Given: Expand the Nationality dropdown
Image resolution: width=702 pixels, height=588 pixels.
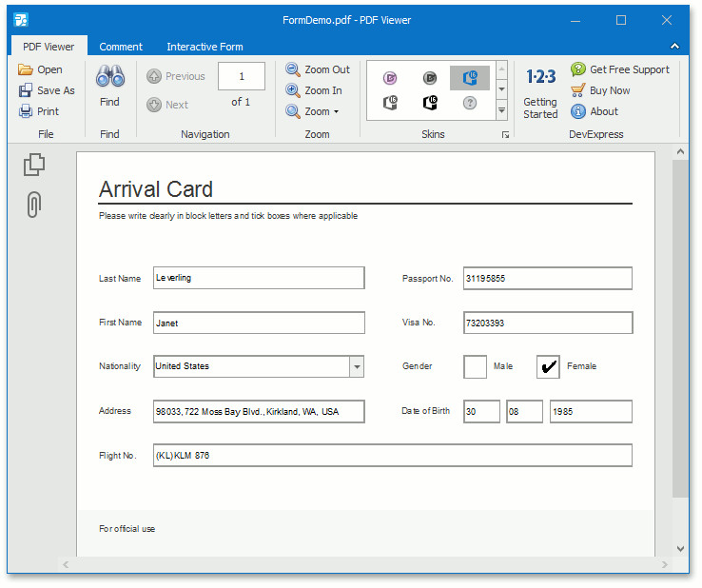Looking at the screenshot, I should coord(357,366).
